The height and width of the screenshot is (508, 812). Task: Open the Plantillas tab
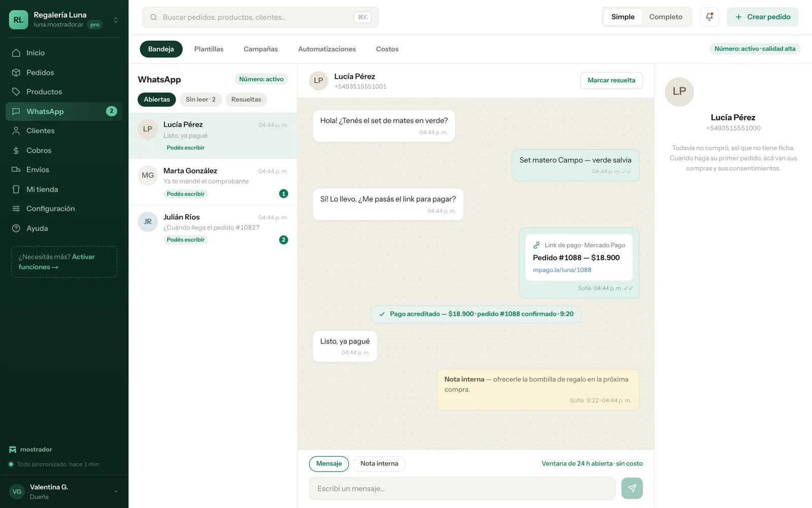[x=209, y=49]
